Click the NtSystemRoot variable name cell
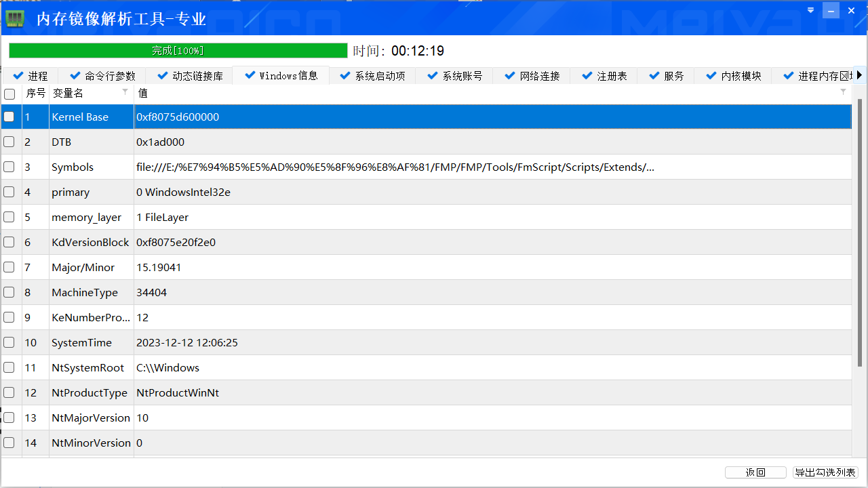868x488 pixels. [92, 367]
